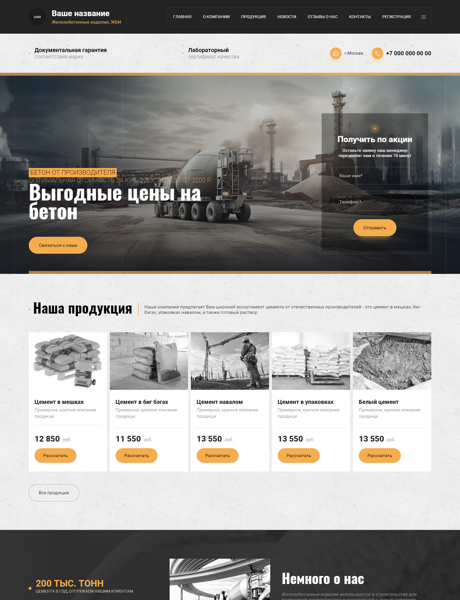Click the 12 850 price text
This screenshot has height=600, width=460.
click(x=47, y=439)
